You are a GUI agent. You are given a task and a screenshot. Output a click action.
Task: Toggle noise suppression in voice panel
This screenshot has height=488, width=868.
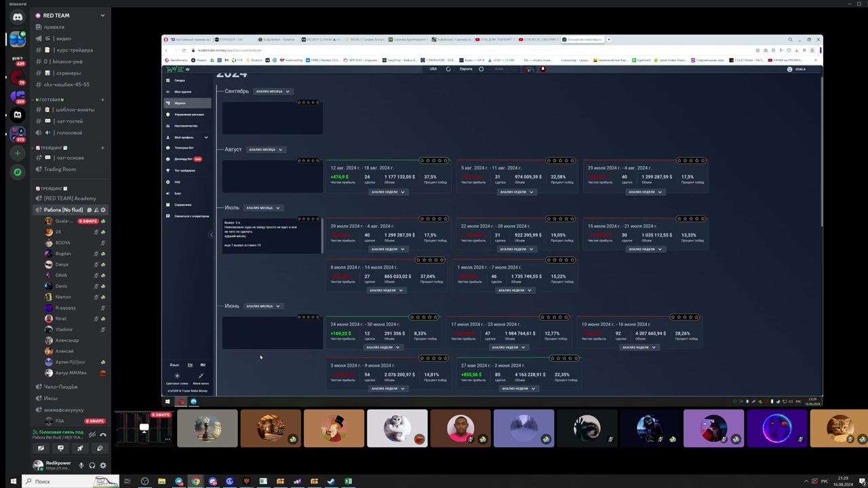pyautogui.click(x=92, y=434)
